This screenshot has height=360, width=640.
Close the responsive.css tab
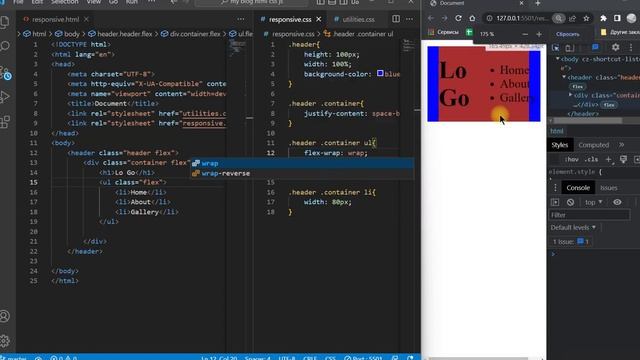[x=319, y=19]
